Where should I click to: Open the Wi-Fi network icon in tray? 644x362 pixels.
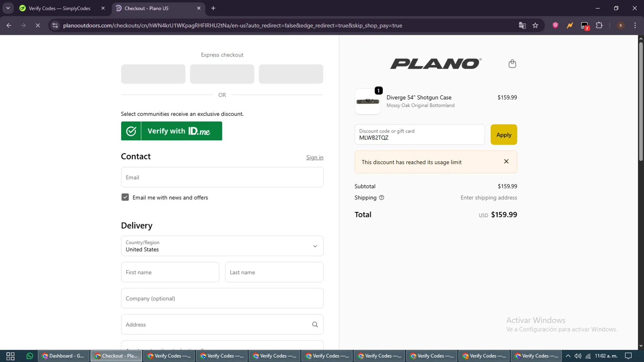[x=588, y=356]
